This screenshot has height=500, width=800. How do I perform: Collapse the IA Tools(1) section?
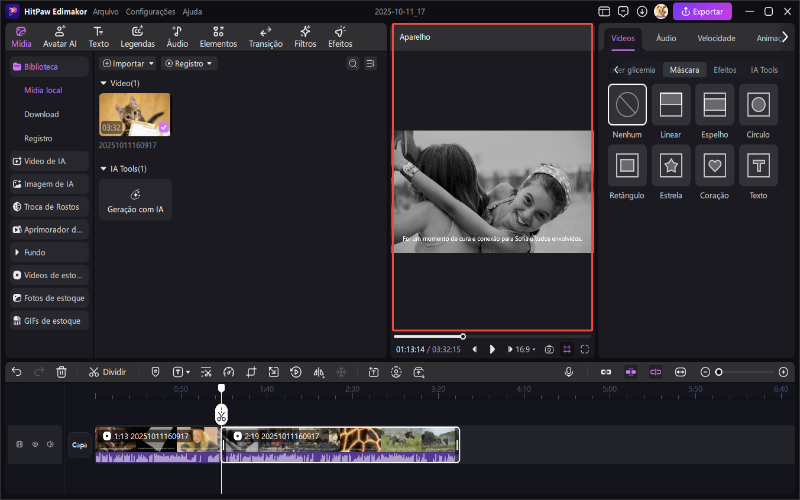[104, 168]
